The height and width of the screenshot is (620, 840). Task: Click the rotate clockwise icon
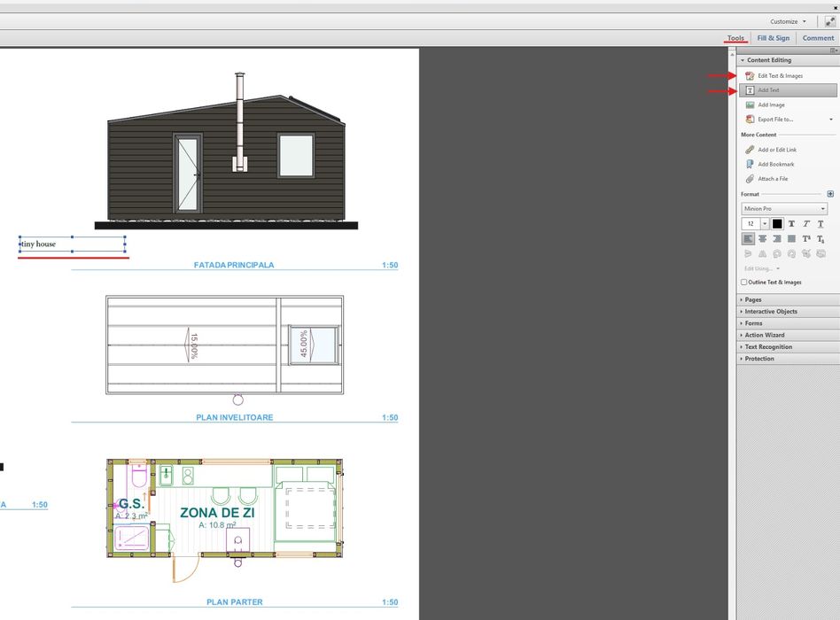point(792,254)
